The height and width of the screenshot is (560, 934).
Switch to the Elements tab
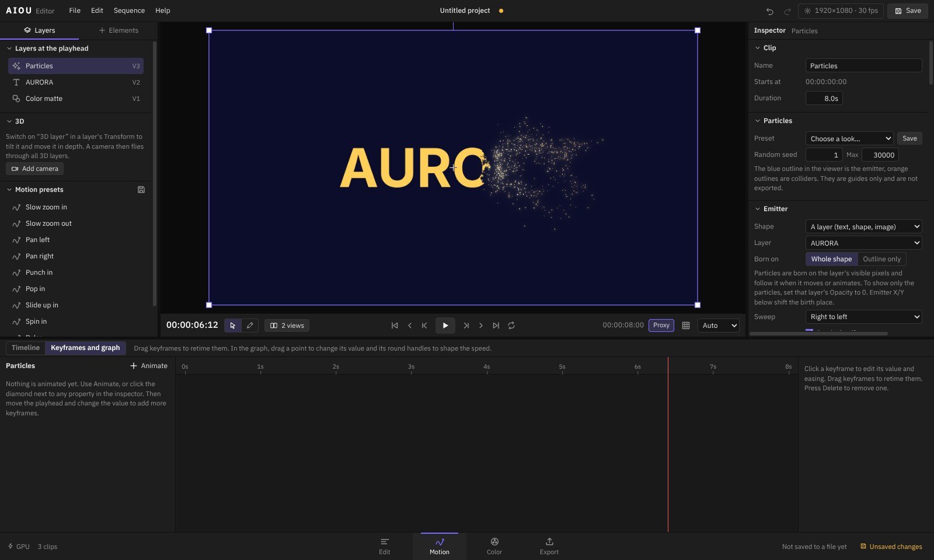119,30
